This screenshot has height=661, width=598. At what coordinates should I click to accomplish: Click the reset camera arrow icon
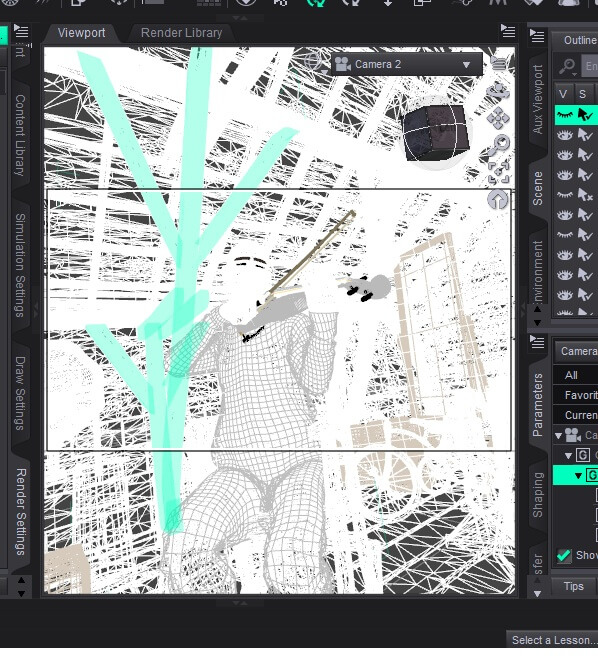tap(498, 200)
